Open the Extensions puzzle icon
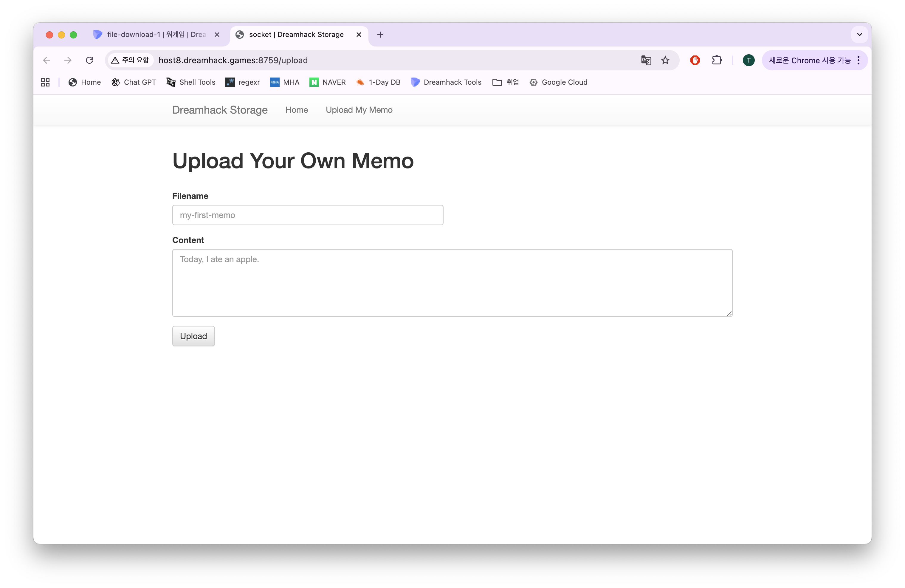 (x=716, y=60)
